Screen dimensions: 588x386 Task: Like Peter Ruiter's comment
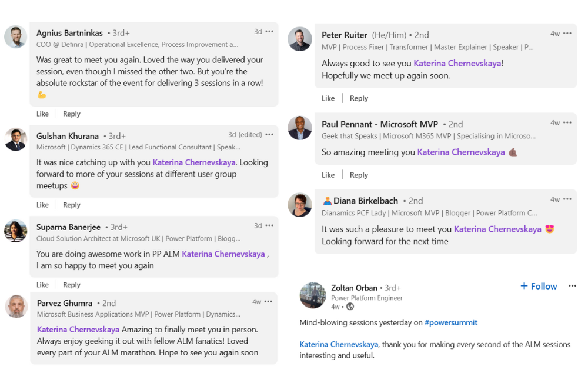[328, 99]
